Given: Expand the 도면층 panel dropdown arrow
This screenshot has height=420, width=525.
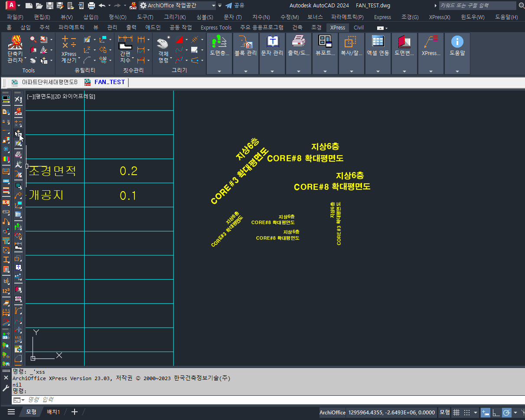Looking at the screenshot, I should pyautogui.click(x=219, y=71).
